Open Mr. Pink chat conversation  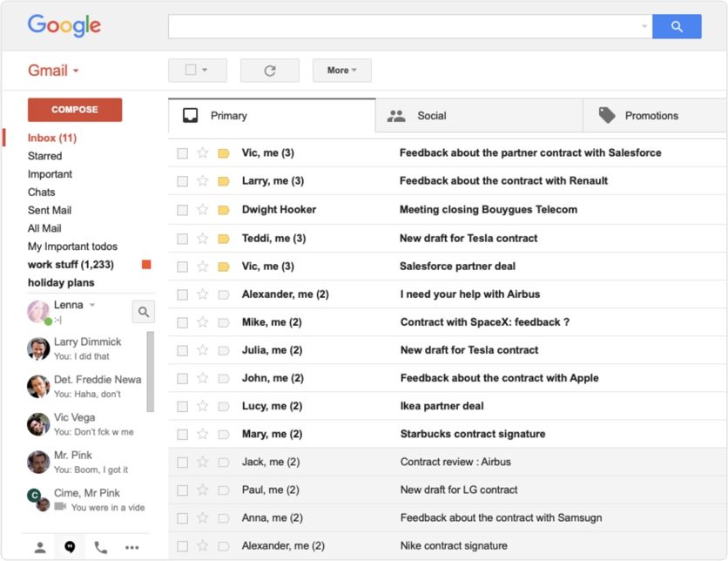click(x=88, y=462)
